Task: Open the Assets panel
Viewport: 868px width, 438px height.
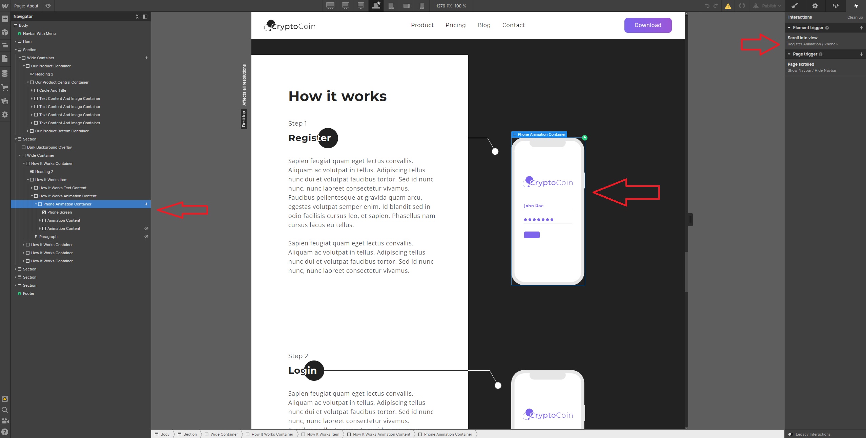Action: pos(5,101)
